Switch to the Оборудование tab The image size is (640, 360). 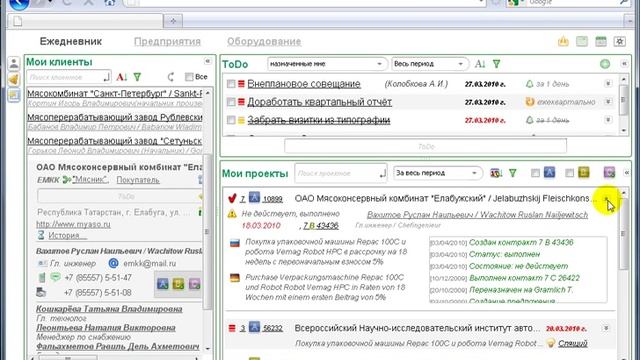click(x=264, y=42)
